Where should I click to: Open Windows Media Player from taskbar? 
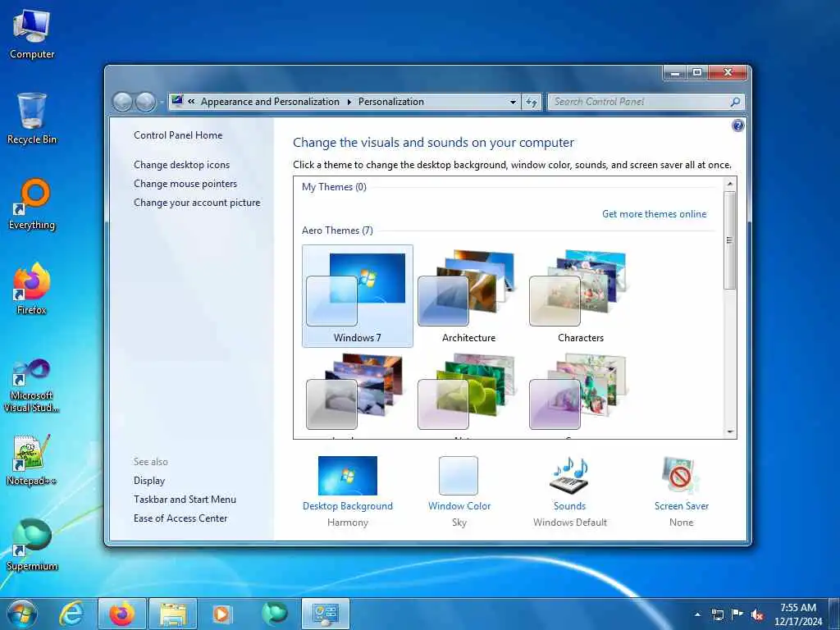[x=221, y=614]
